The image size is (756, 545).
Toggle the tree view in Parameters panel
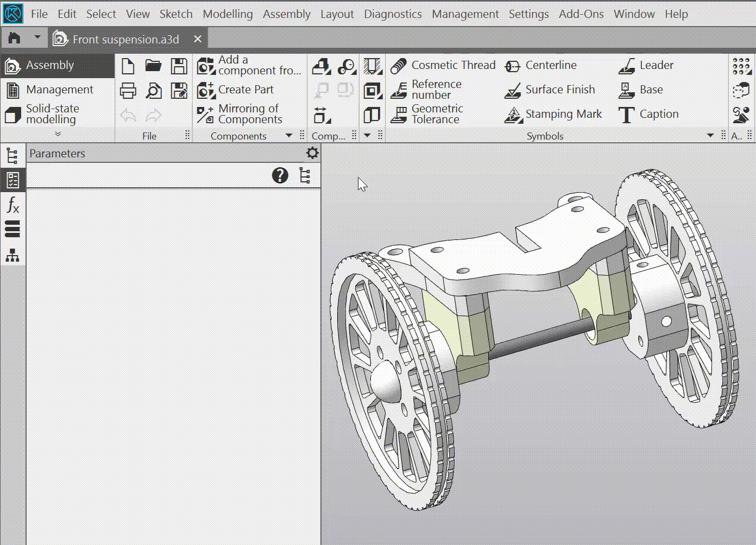[x=305, y=175]
